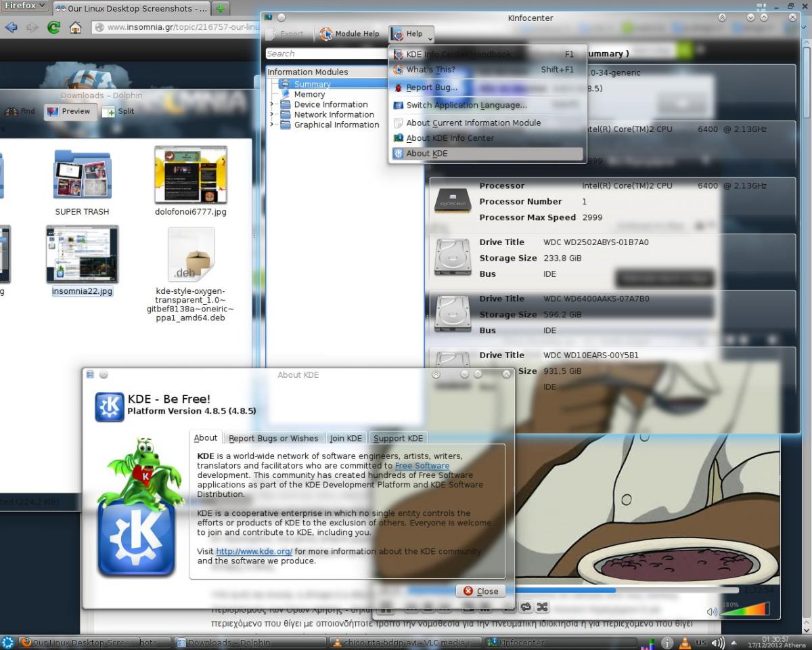Switch to Downloads – Dolphin taskbar entry

(251, 643)
